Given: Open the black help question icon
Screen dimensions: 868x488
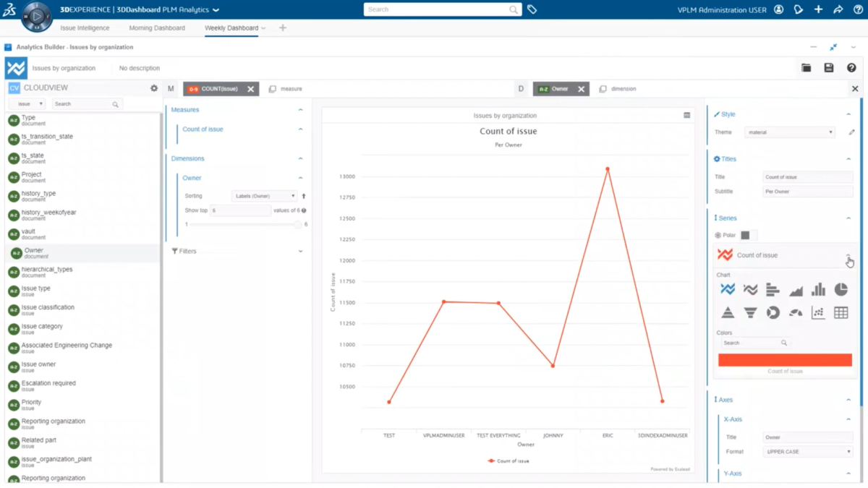Looking at the screenshot, I should [851, 68].
